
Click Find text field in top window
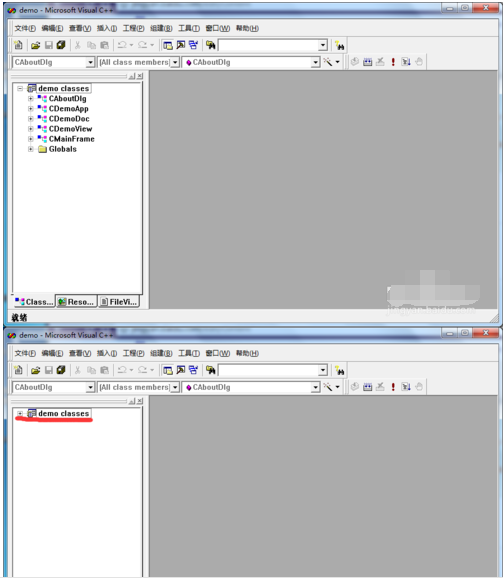click(x=269, y=45)
